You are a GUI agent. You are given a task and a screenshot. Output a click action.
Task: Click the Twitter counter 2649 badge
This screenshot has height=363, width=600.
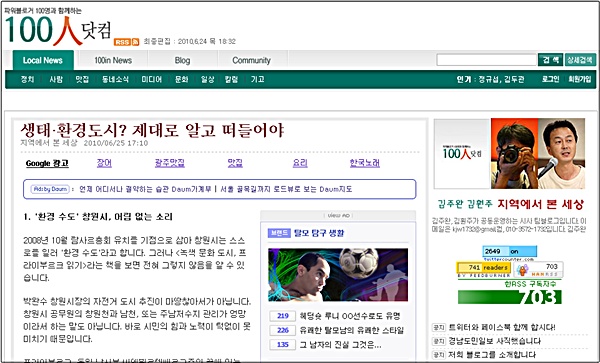[510, 252]
